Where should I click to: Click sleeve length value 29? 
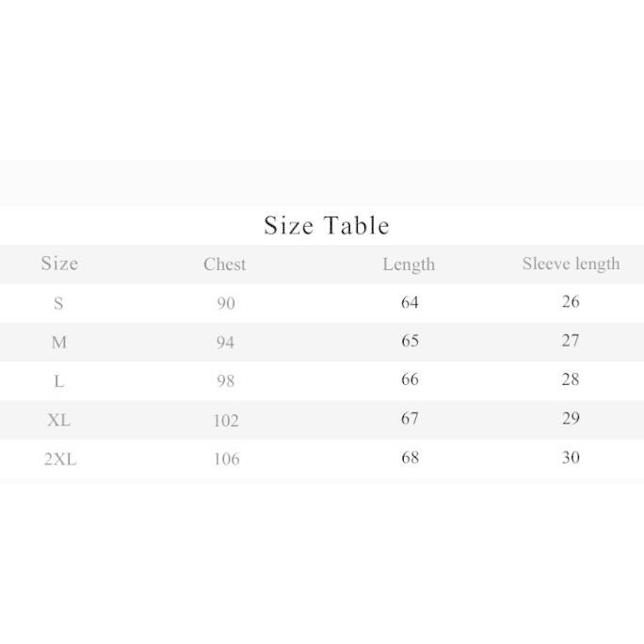571,419
